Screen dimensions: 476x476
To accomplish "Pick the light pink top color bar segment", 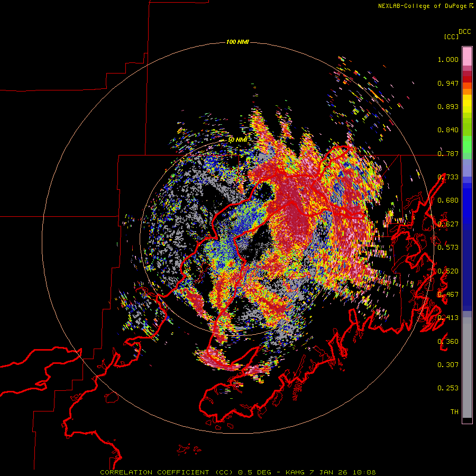I will 467,56.
